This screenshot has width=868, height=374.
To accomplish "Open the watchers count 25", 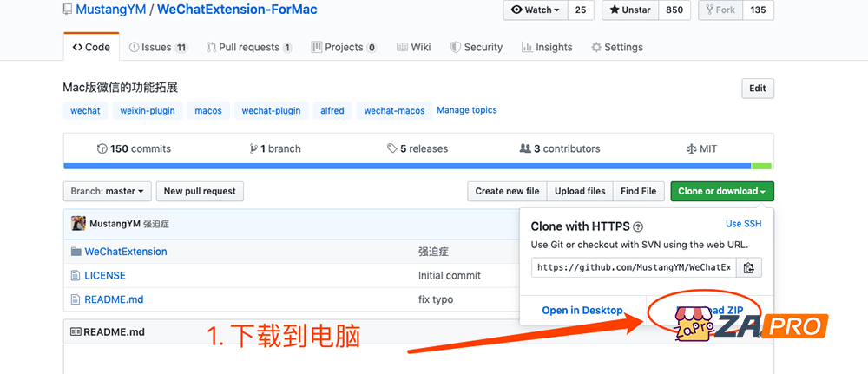I will click(581, 10).
